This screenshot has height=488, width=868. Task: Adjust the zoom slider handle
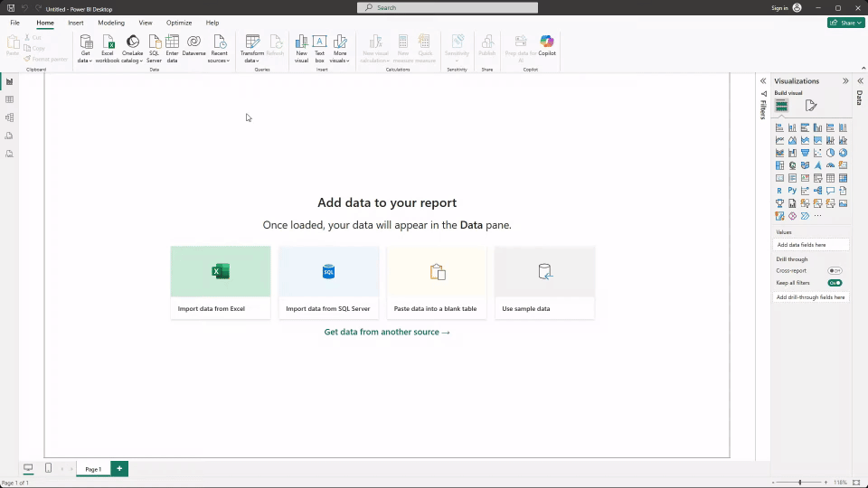coord(800,483)
